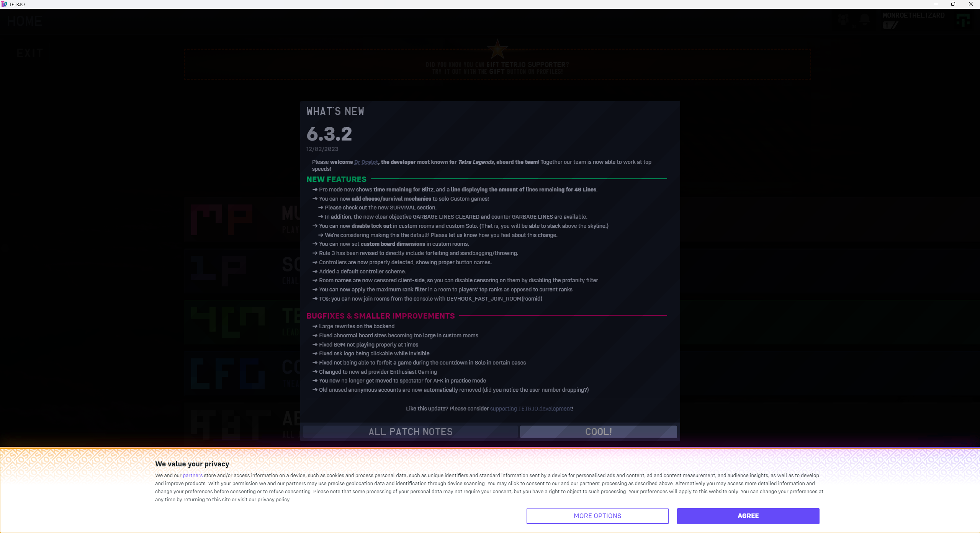The image size is (980, 533).
Task: Click the green TETR.IO badge top right
Action: [x=964, y=20]
